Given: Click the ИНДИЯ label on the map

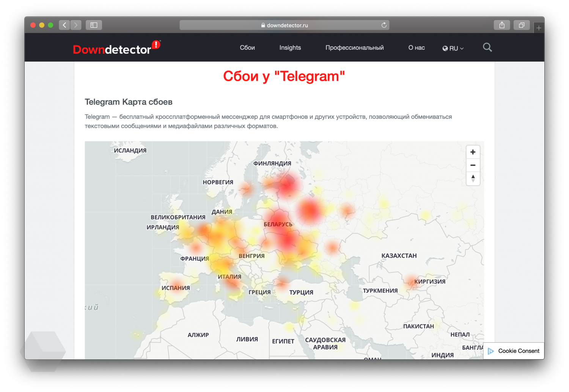Looking at the screenshot, I should click(442, 355).
